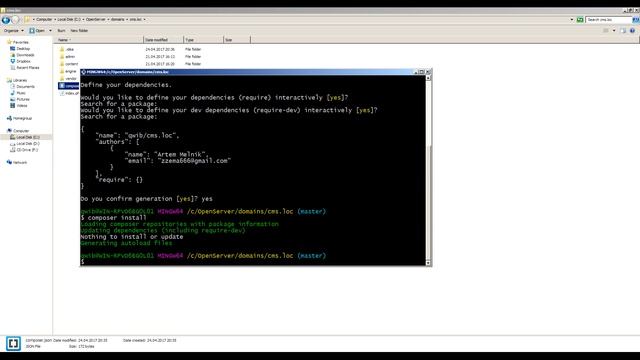Image resolution: width=640 pixels, height=360 pixels.
Task: Click the terminal scrollbar up arrow
Action: 428,78
